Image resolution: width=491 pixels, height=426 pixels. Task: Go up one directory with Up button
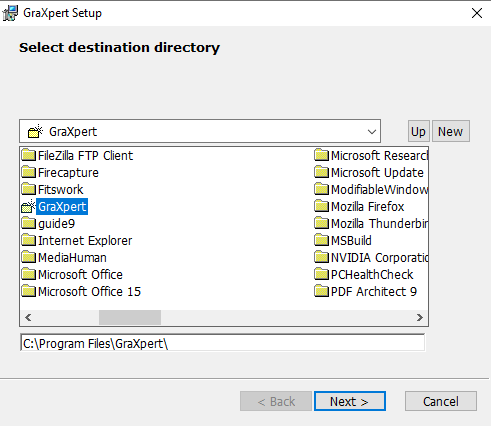[418, 131]
